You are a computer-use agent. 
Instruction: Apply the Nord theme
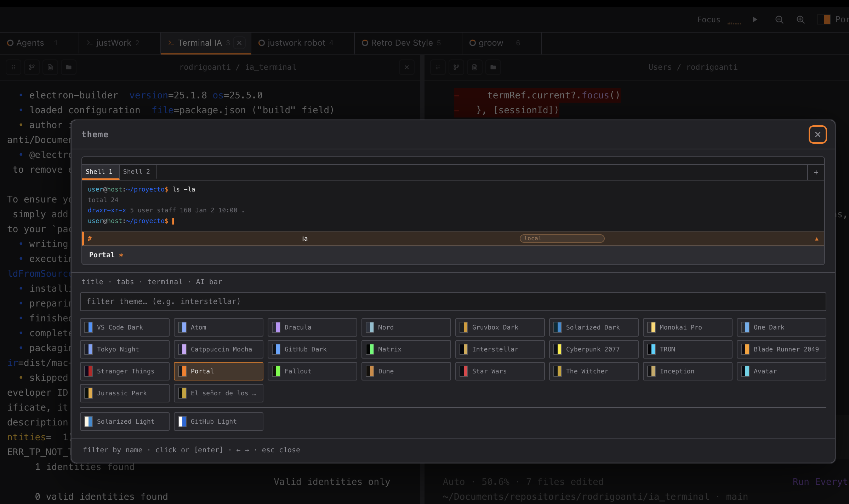406,327
